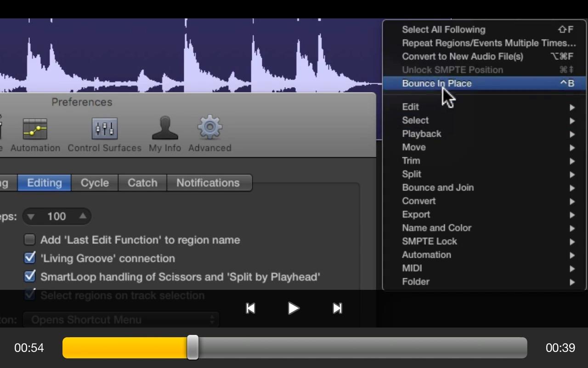This screenshot has width=588, height=368.
Task: Expand the Edit submenu
Action: [x=485, y=107]
